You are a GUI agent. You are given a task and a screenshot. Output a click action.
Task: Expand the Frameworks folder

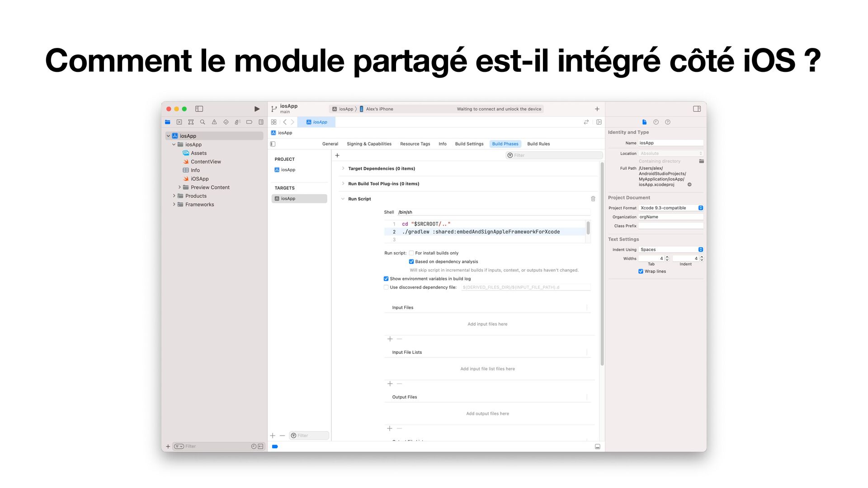point(174,204)
